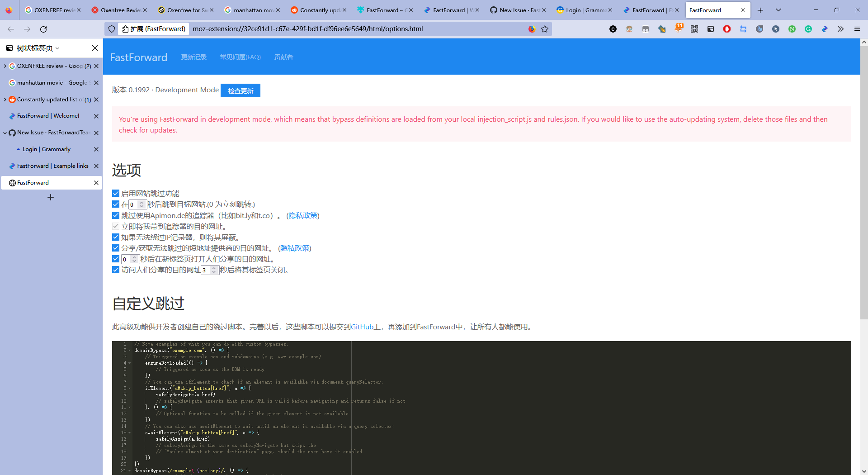Open the Grammarly extension icon
The height and width of the screenshot is (475, 868).
point(808,29)
